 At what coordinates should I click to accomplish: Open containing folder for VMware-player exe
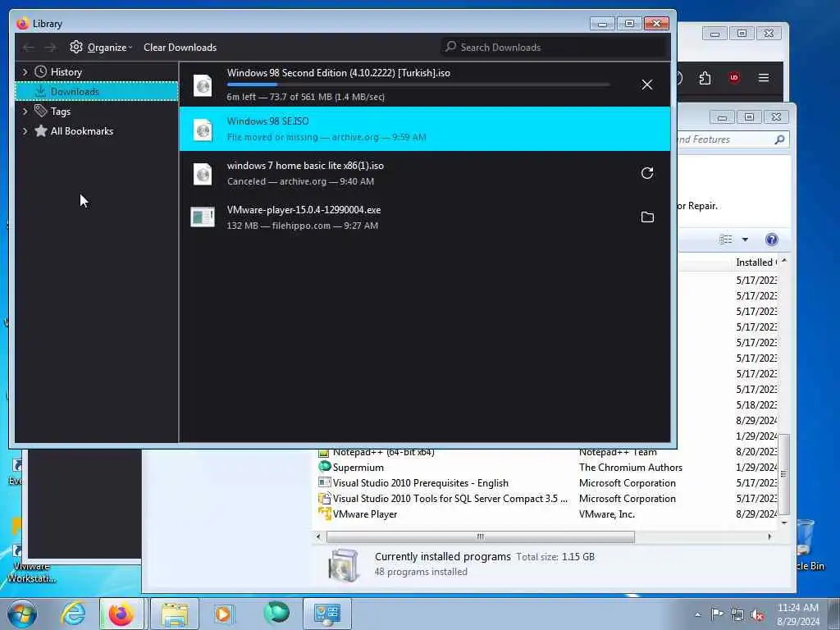click(646, 217)
